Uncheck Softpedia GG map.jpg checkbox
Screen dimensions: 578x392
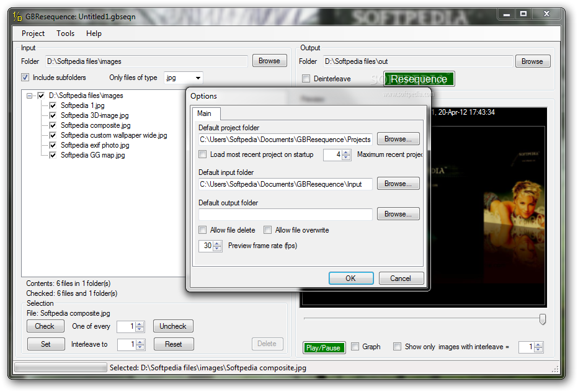coord(53,155)
